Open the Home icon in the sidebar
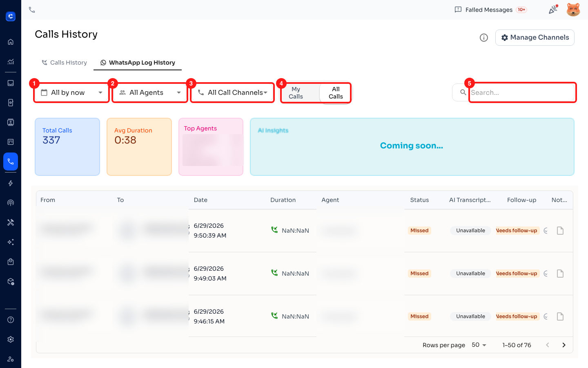 coord(11,42)
